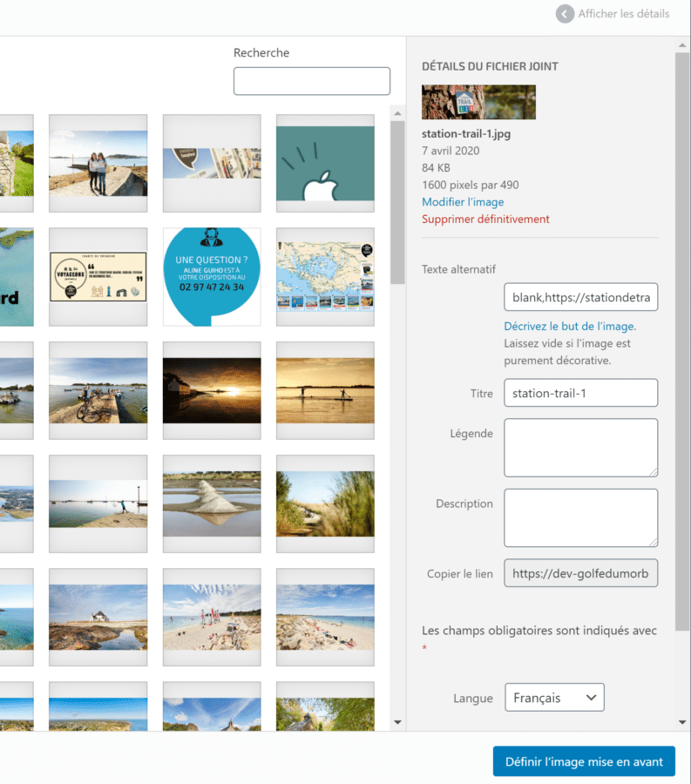Focus the Recherche search field

click(311, 81)
